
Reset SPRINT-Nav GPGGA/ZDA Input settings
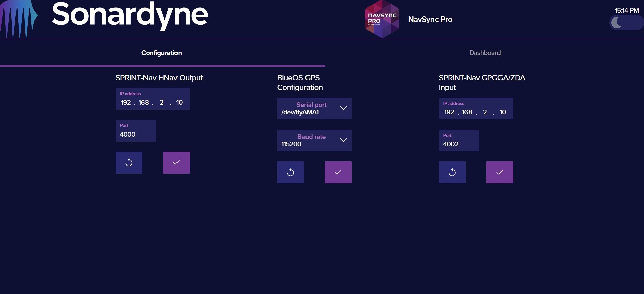tap(452, 173)
